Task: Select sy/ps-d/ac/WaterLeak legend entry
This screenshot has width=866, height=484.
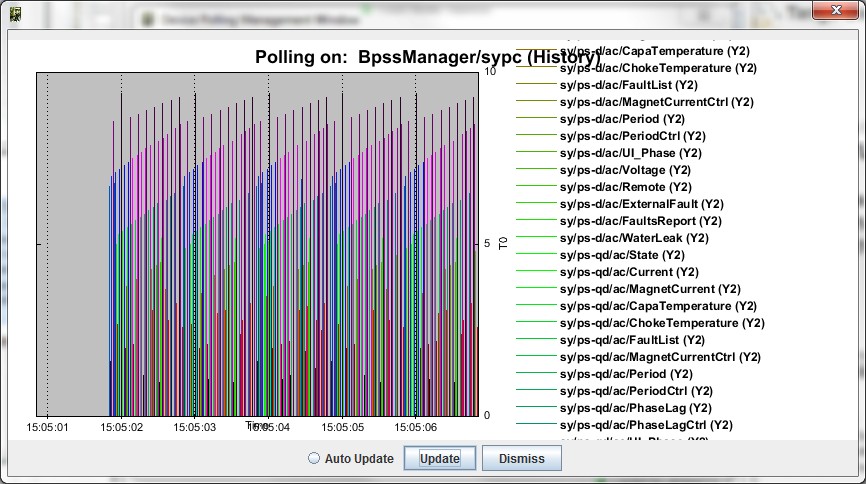Action: (634, 238)
